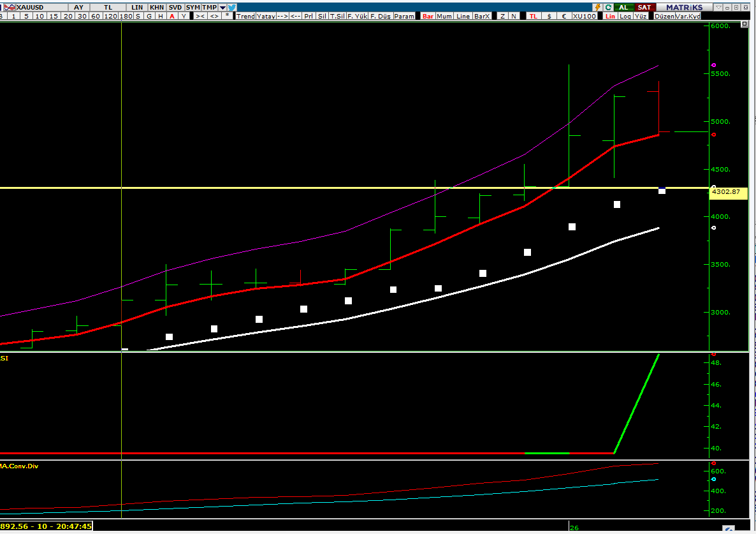Screen dimensions: 756x534
Task: Select the 5 minute period
Action: pyautogui.click(x=26, y=16)
